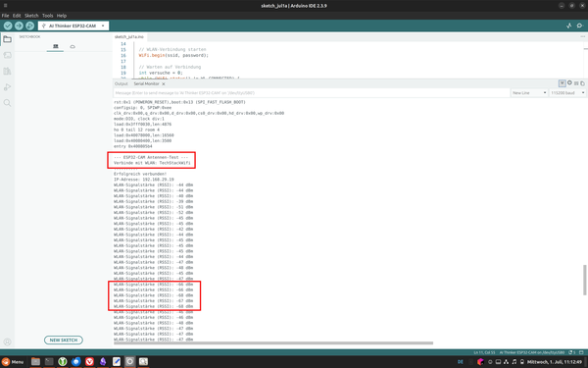Open the Edit menu
This screenshot has width=588, height=368.
17,16
